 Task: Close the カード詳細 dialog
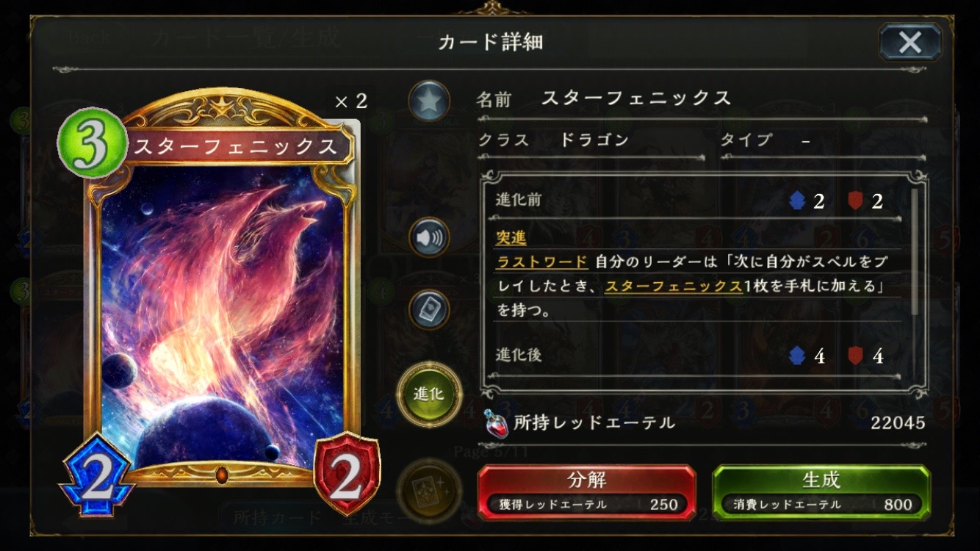[910, 42]
